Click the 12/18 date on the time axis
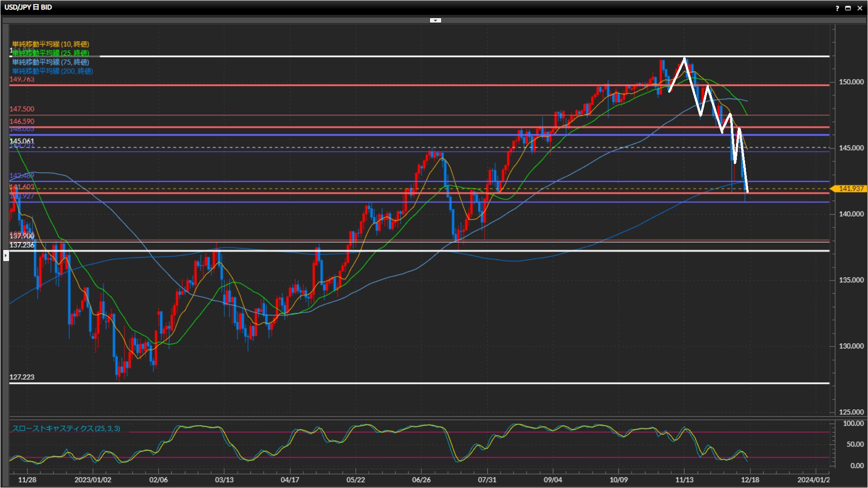The height and width of the screenshot is (488, 868). [750, 479]
